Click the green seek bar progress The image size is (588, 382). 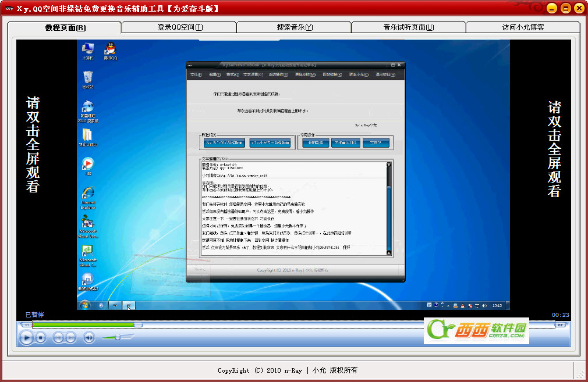click(x=83, y=324)
